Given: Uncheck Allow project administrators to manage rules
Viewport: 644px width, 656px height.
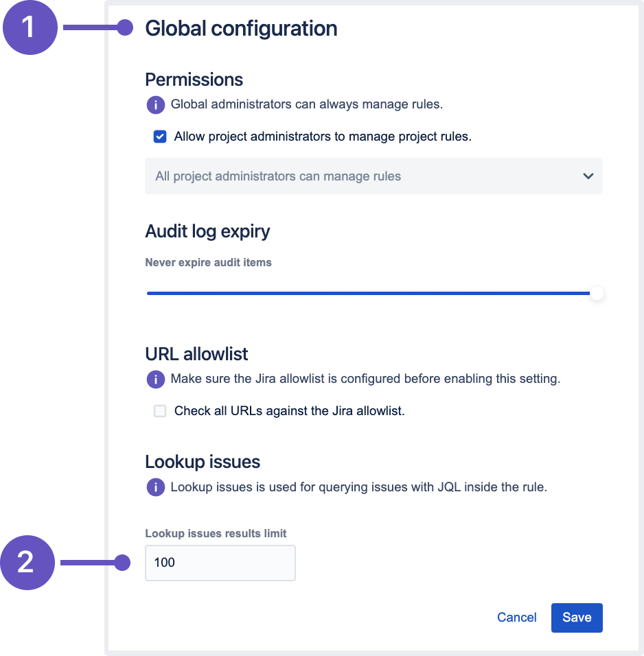Looking at the screenshot, I should [x=160, y=137].
